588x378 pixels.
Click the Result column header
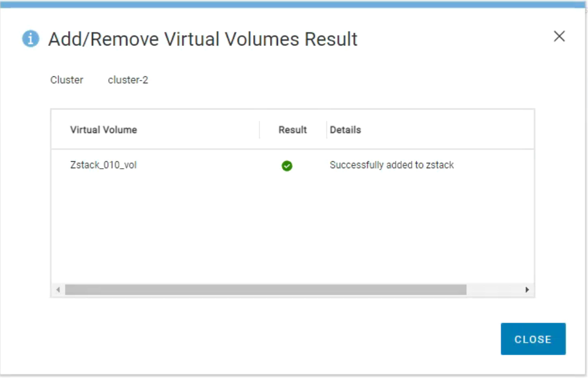tap(293, 130)
